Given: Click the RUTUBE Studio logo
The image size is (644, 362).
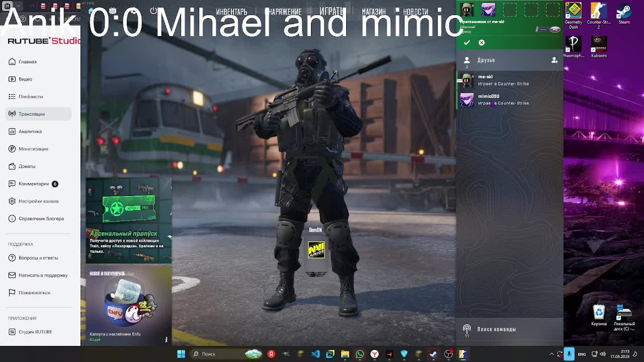Looking at the screenshot, I should click(44, 41).
